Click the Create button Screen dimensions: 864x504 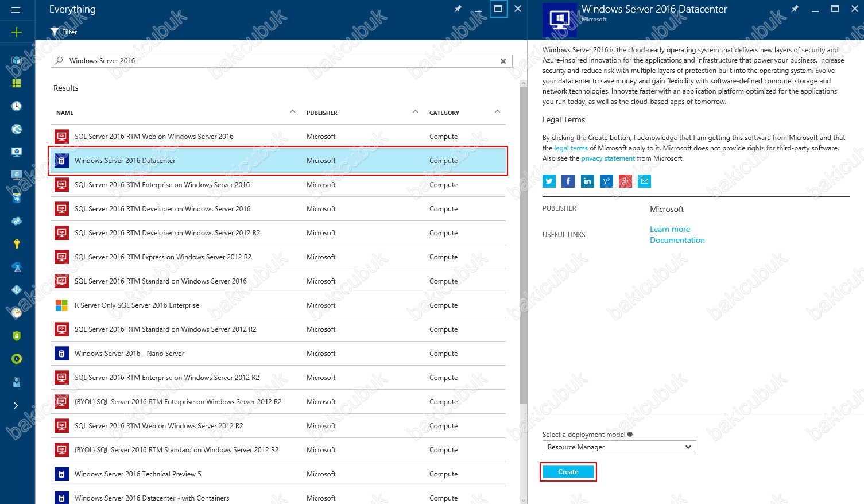pos(568,472)
